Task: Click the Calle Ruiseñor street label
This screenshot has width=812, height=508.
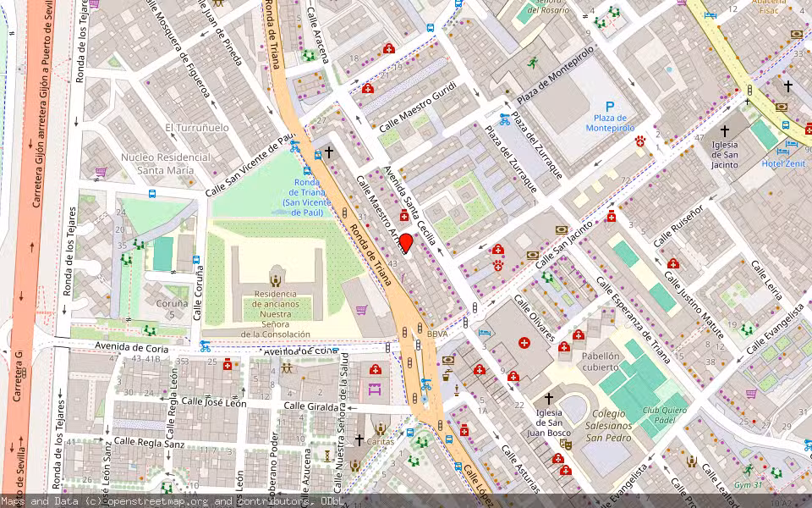Action: click(679, 226)
